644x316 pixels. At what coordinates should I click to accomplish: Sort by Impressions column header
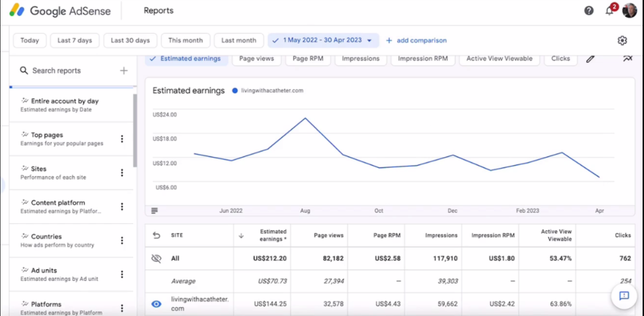click(441, 235)
